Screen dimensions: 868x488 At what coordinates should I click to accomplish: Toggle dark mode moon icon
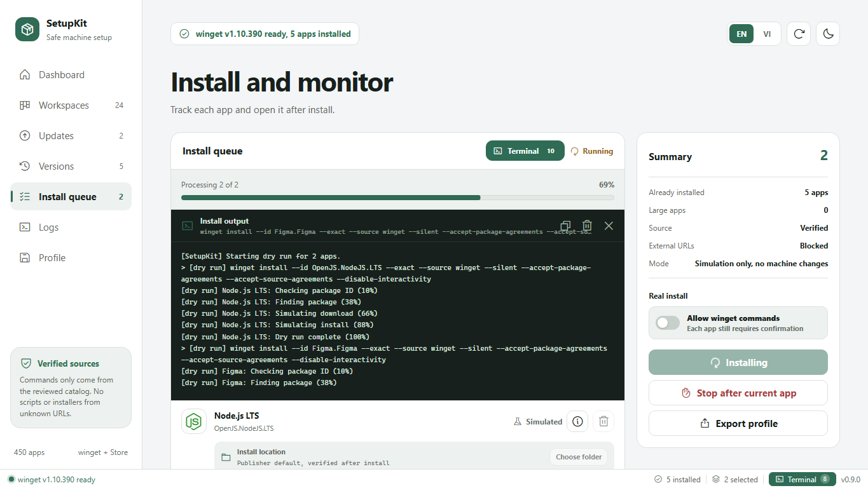(828, 34)
